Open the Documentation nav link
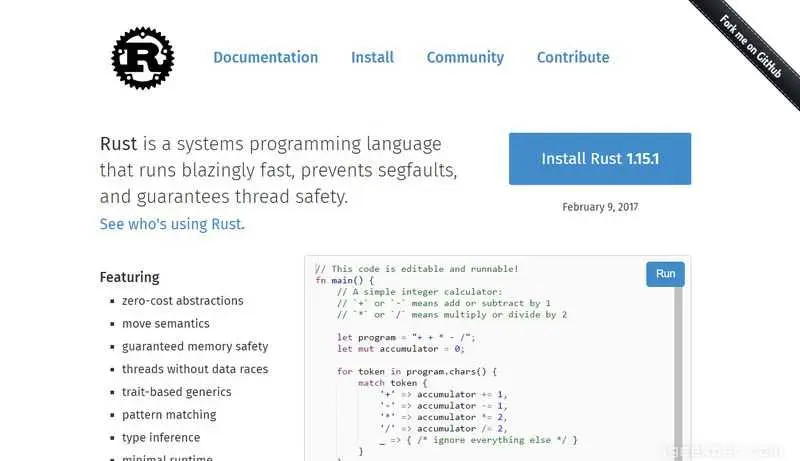This screenshot has width=800, height=461. pyautogui.click(x=265, y=57)
